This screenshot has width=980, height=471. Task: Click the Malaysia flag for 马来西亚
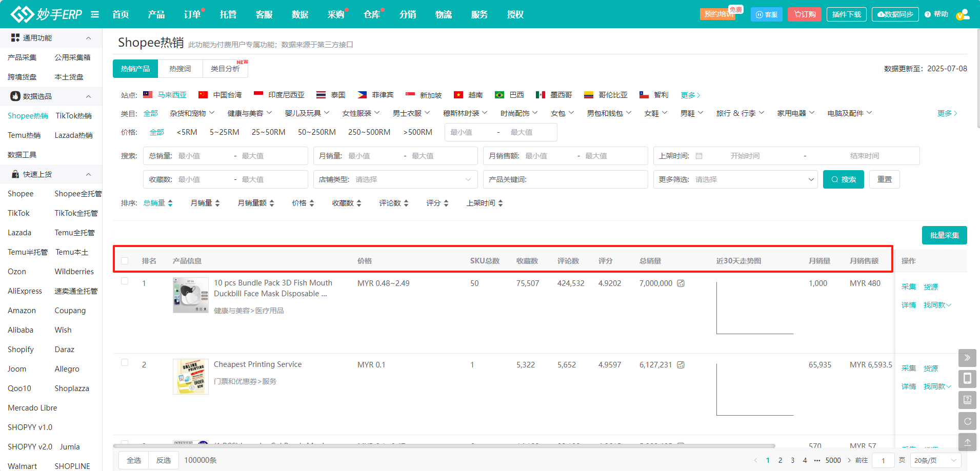click(148, 95)
